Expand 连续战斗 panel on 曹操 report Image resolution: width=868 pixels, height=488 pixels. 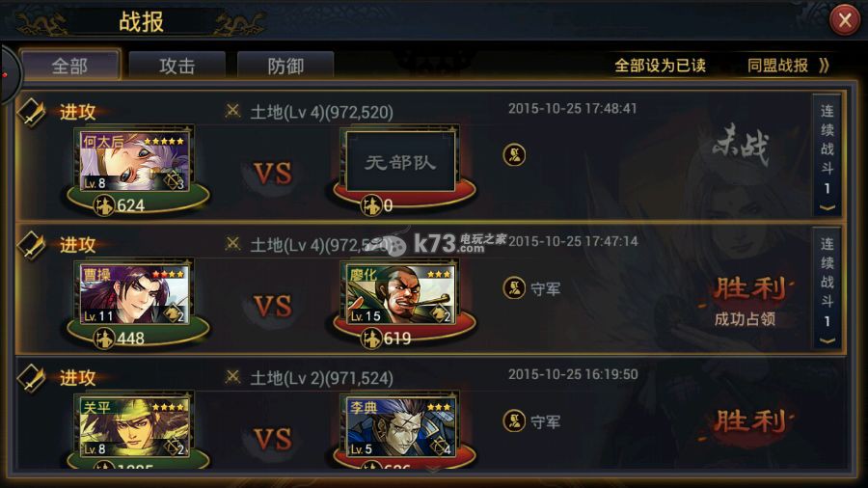point(827,287)
